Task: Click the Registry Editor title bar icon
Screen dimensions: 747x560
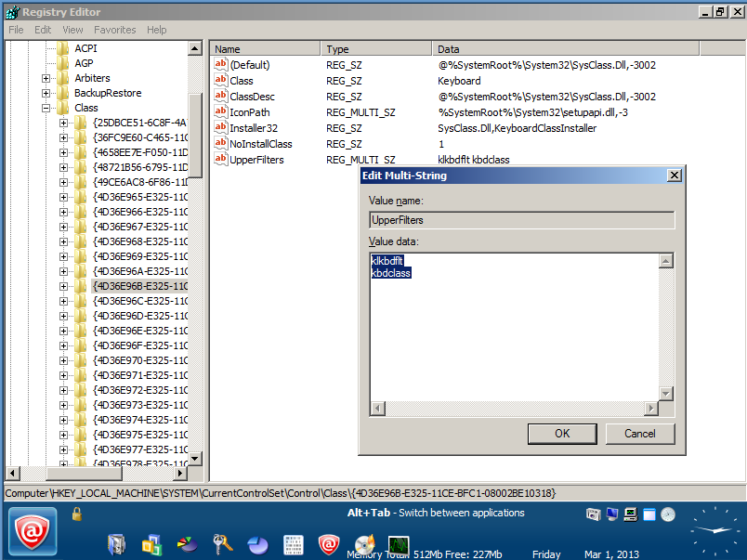Action: tap(13, 12)
